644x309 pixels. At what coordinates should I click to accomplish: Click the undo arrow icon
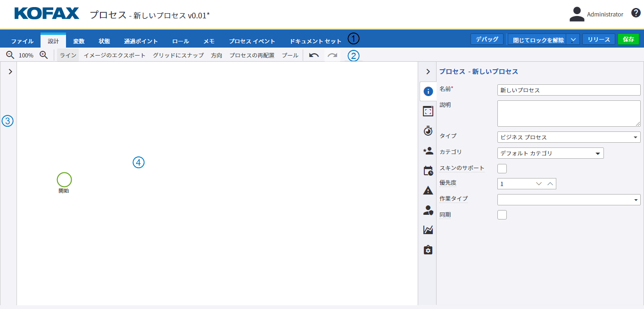(314, 55)
